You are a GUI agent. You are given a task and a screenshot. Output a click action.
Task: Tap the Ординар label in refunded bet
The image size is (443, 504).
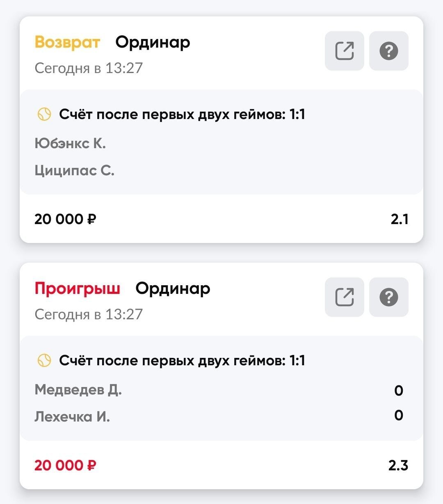click(x=153, y=42)
